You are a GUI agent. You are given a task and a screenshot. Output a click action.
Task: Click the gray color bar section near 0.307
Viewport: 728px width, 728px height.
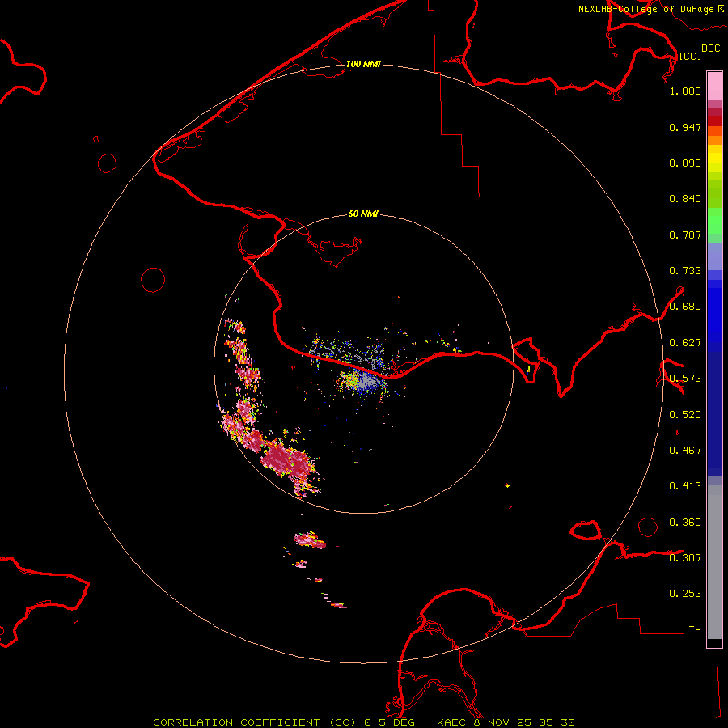[714, 557]
